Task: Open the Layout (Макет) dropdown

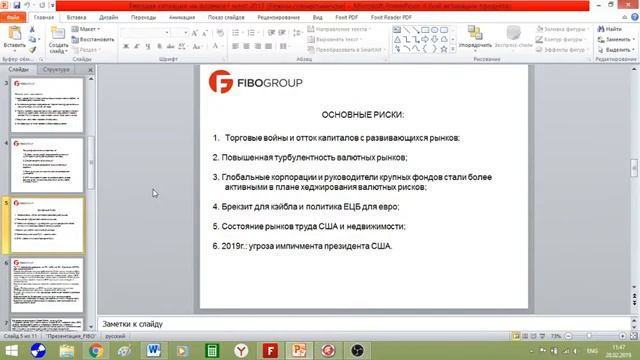Action: tap(86, 29)
